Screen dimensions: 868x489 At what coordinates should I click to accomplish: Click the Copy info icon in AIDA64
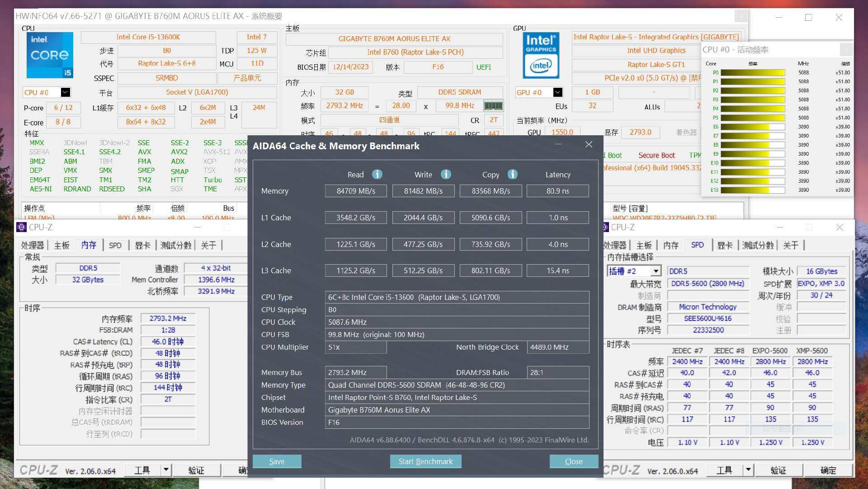point(512,174)
